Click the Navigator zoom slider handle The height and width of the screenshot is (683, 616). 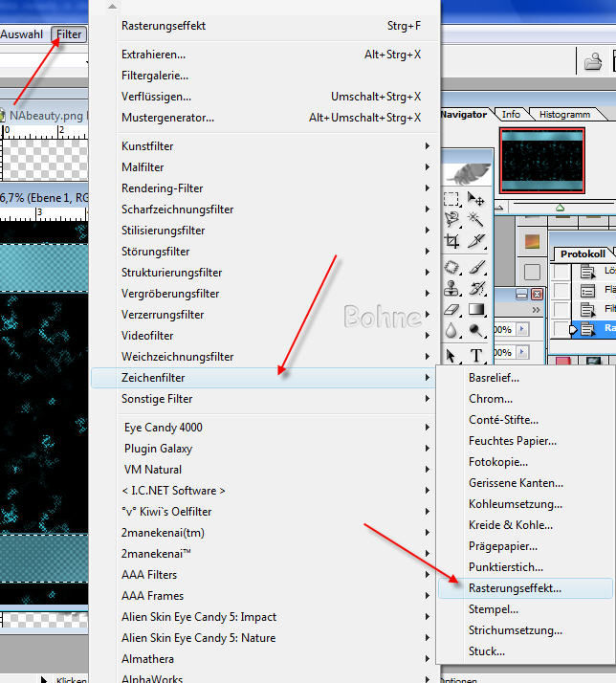pos(561,207)
